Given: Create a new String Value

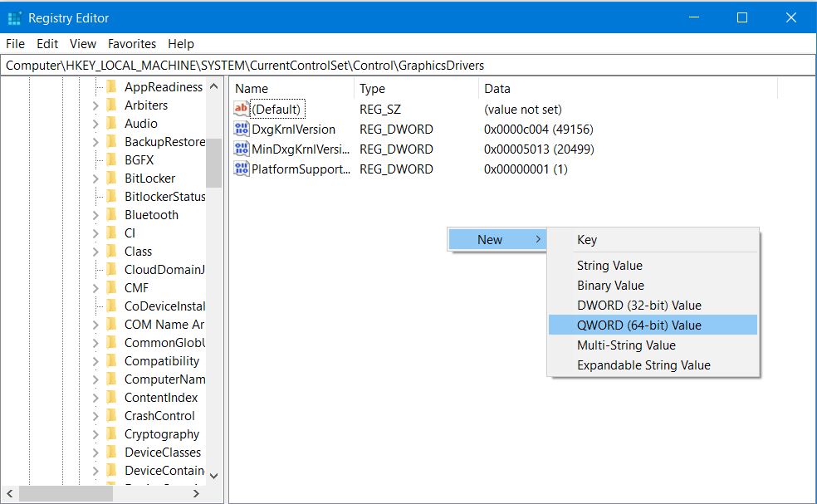Looking at the screenshot, I should 653,266.
